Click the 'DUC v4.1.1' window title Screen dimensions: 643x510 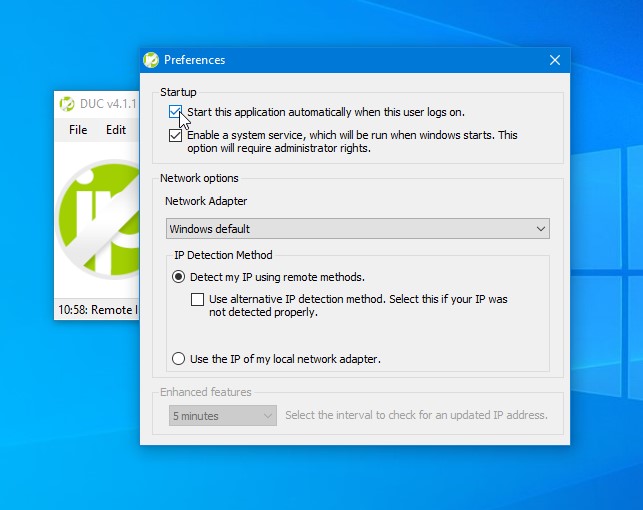[x=108, y=104]
